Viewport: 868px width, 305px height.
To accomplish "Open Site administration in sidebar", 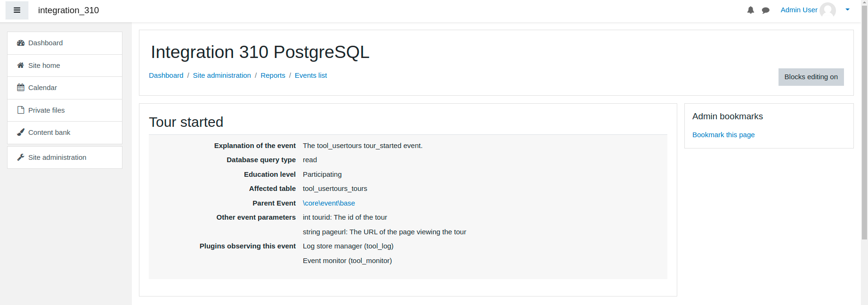I will point(65,157).
